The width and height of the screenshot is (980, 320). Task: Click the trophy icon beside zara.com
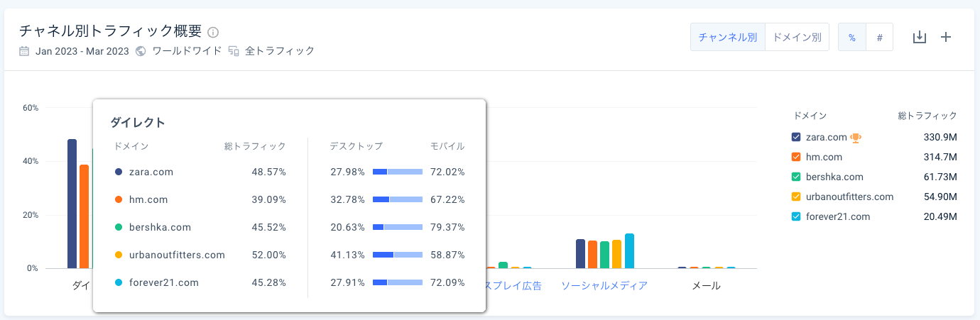(856, 137)
